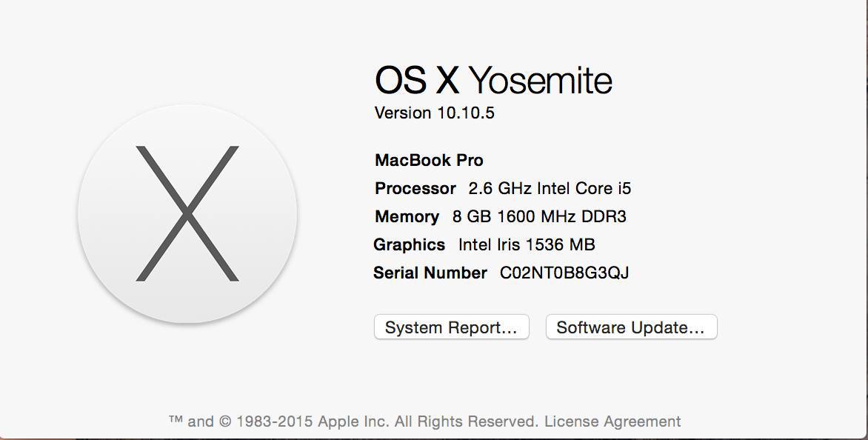The width and height of the screenshot is (868, 440).
Task: Click the Processor label
Action: click(415, 189)
